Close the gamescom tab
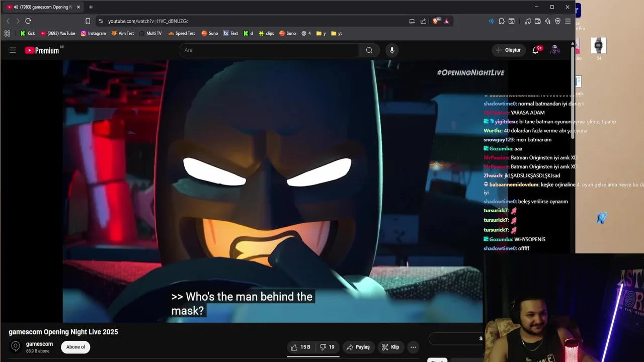The width and height of the screenshot is (644, 362). 78,7
